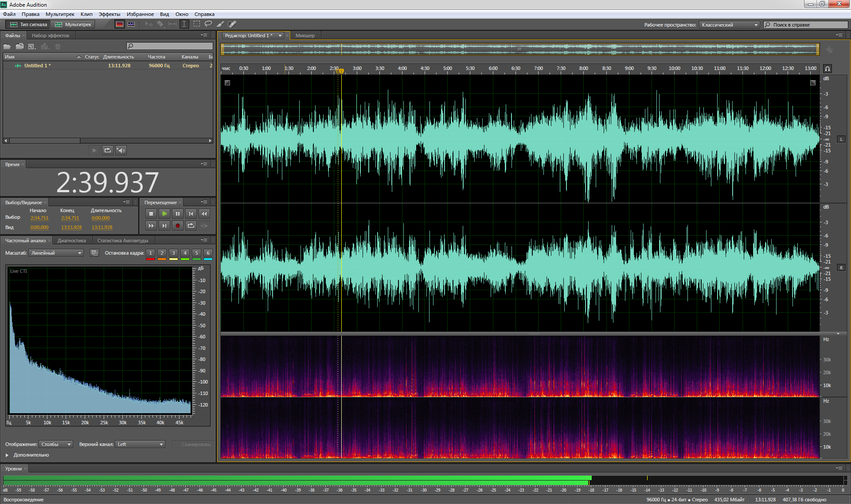Open the Эффекты menu
The image size is (851, 504).
tap(109, 14)
